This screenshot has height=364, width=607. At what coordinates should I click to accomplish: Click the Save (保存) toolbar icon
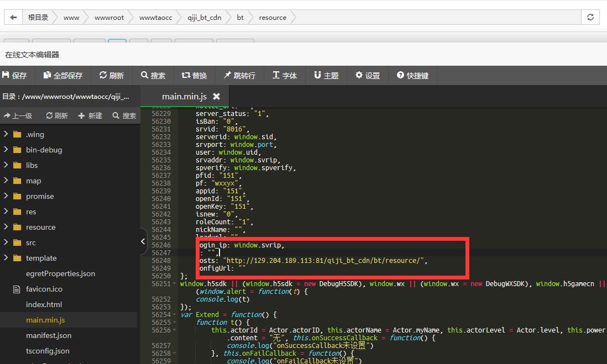click(x=14, y=76)
